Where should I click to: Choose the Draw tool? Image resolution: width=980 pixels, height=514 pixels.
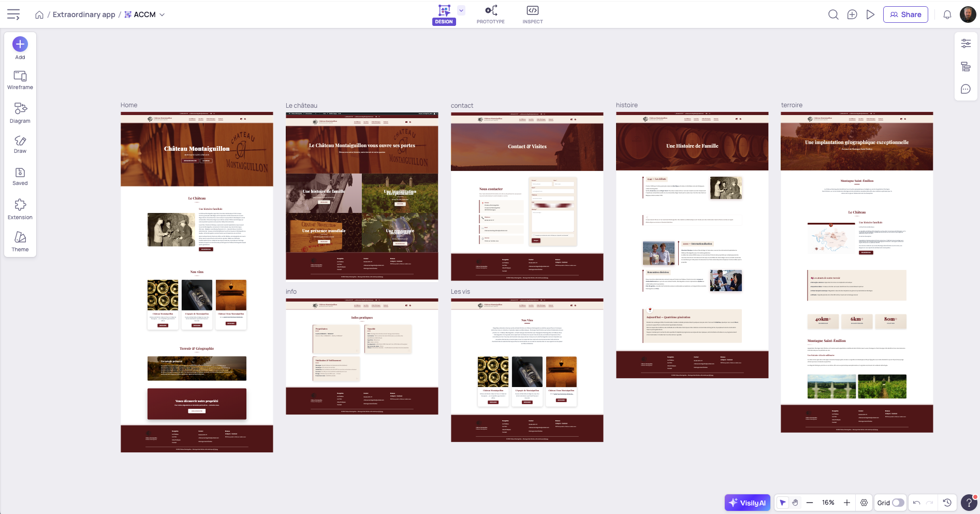[20, 144]
